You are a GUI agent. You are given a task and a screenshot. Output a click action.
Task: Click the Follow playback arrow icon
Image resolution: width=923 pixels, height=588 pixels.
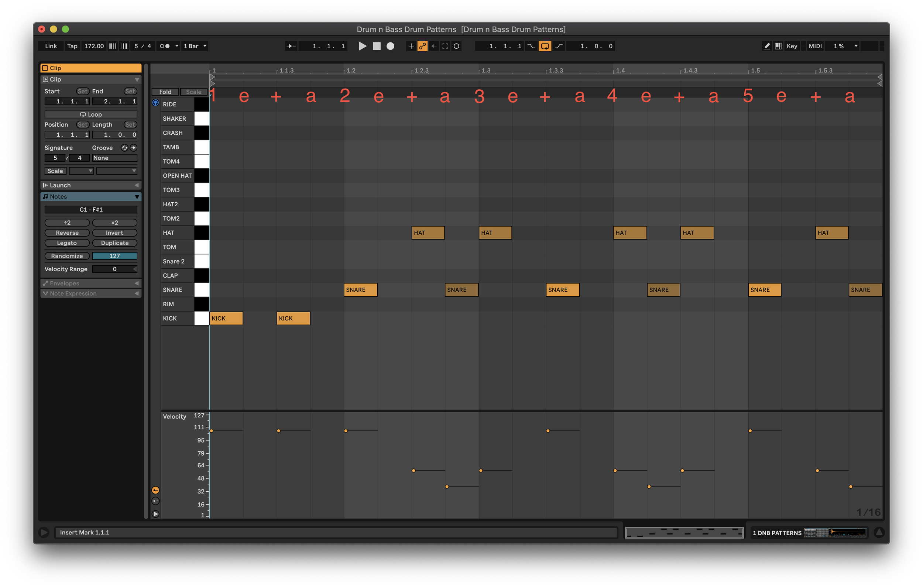point(291,46)
